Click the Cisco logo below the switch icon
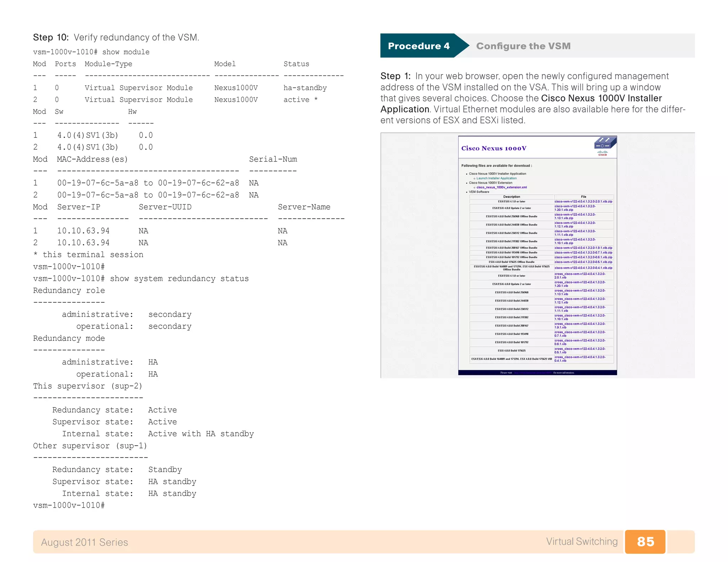The width and height of the screenshot is (728, 562). (x=603, y=153)
